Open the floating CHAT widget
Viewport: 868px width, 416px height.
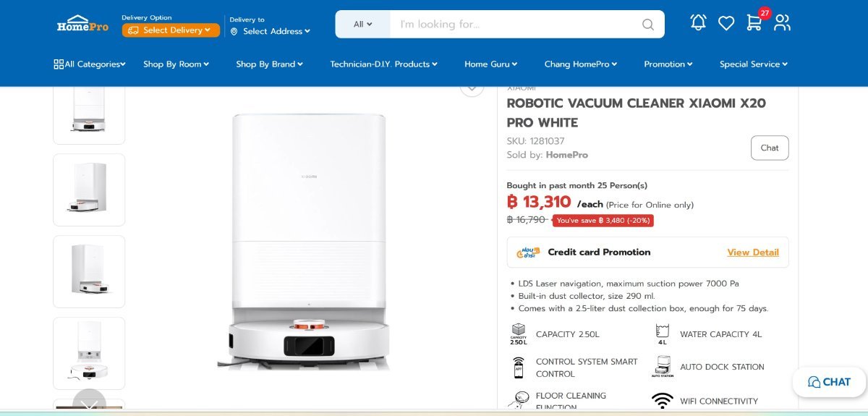(829, 382)
